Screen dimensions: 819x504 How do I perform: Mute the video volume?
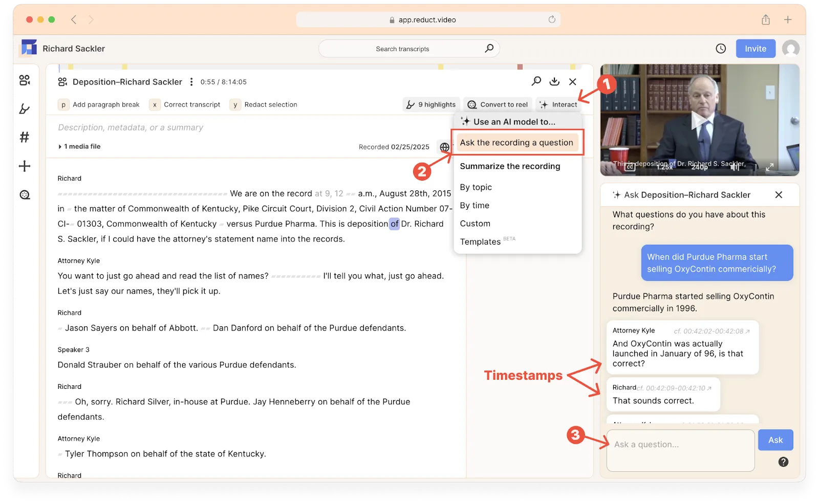pos(735,167)
